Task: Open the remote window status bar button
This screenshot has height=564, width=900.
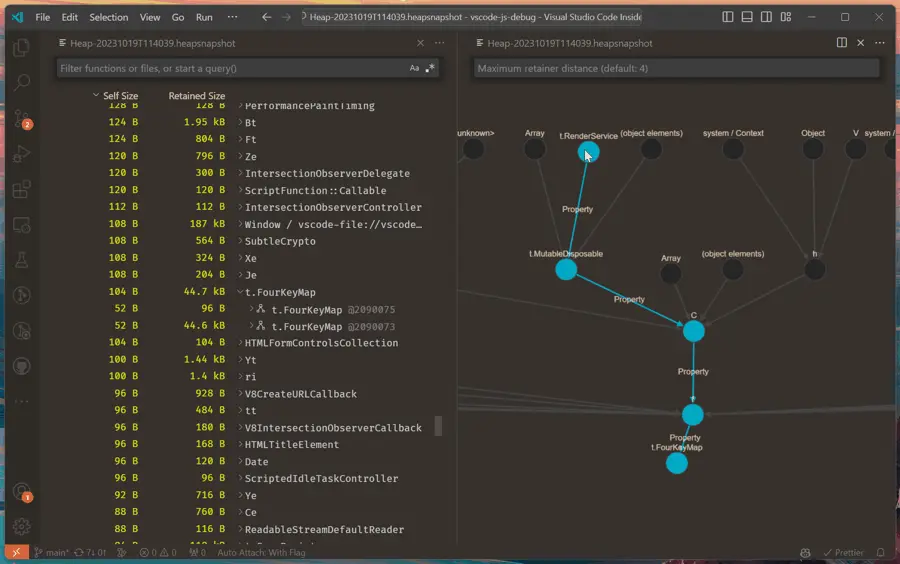Action: [16, 553]
